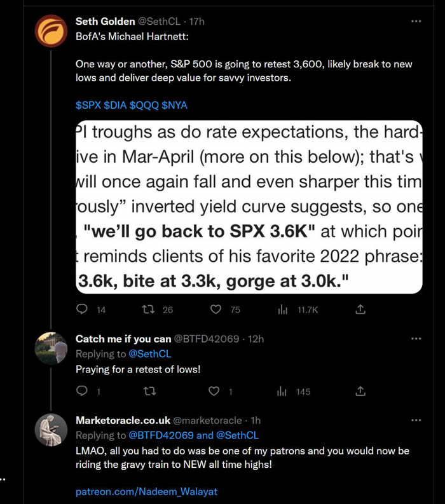
Task: Retweet the 'Praying for a retest' tweet
Action: point(149,392)
